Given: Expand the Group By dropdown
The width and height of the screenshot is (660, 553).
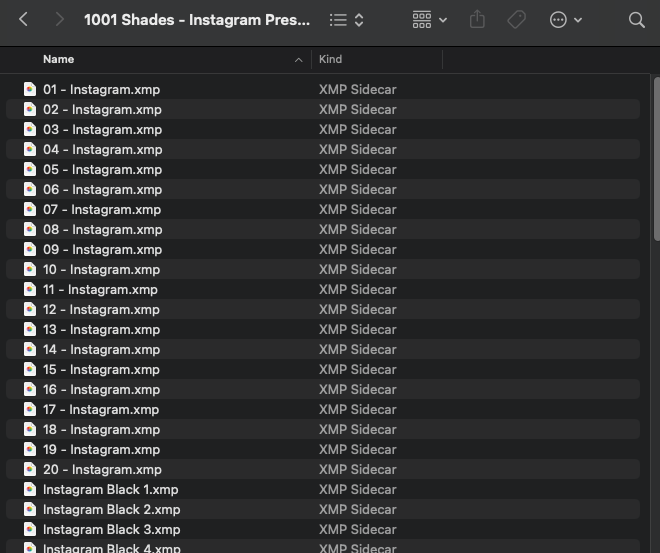Looking at the screenshot, I should pos(430,20).
